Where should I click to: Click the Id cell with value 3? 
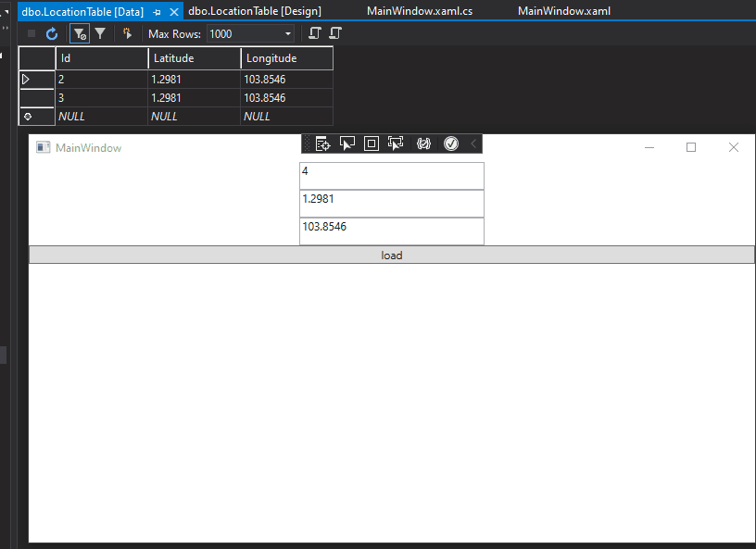click(x=102, y=98)
